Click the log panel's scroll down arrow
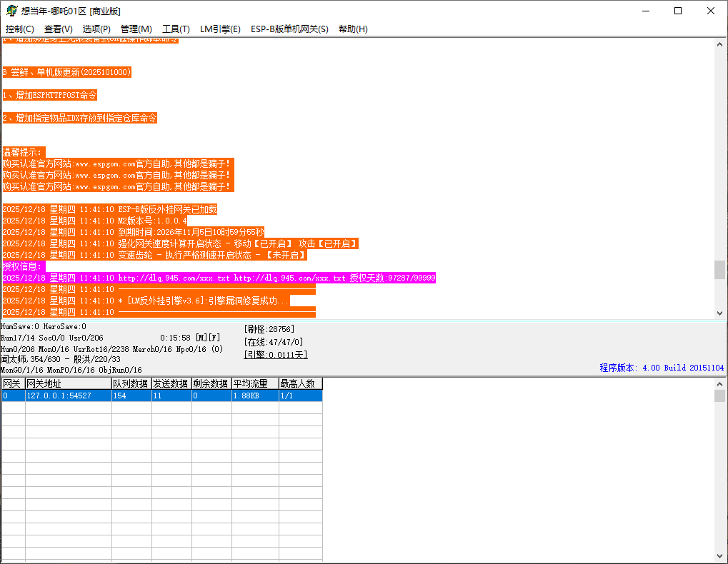 719,313
